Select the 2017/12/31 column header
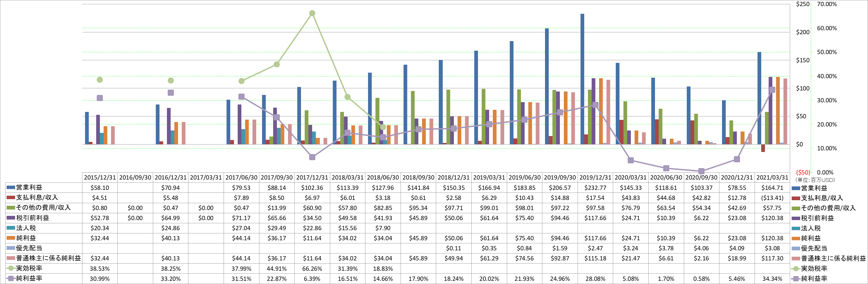 click(312, 177)
